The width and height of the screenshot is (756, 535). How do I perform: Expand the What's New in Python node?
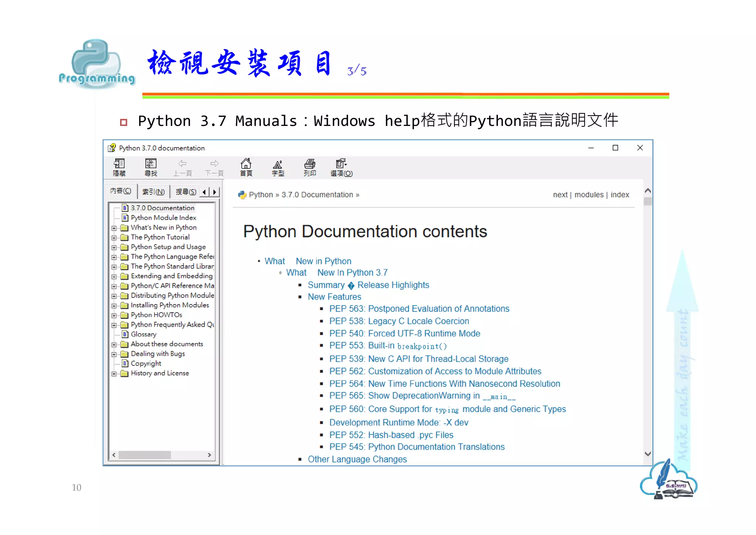pyautogui.click(x=114, y=228)
